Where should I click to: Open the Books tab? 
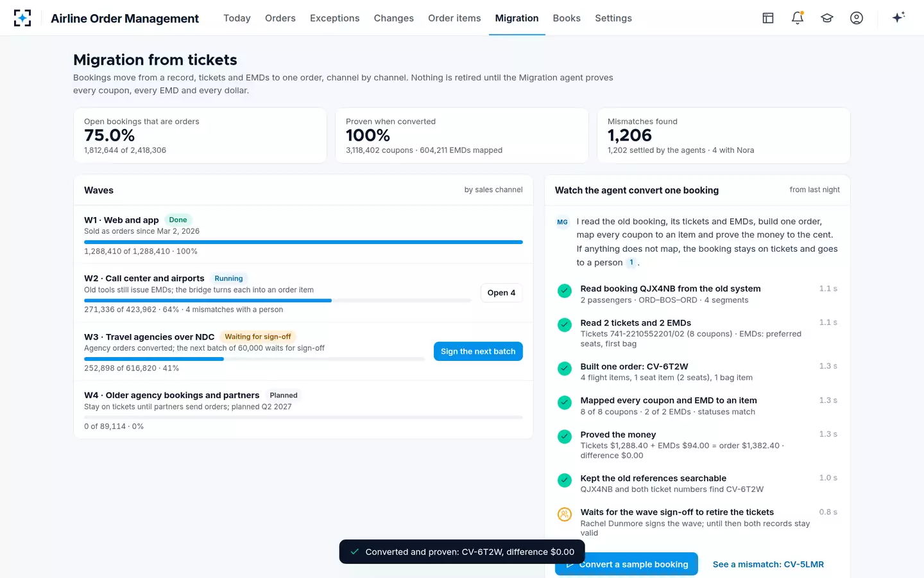click(567, 18)
